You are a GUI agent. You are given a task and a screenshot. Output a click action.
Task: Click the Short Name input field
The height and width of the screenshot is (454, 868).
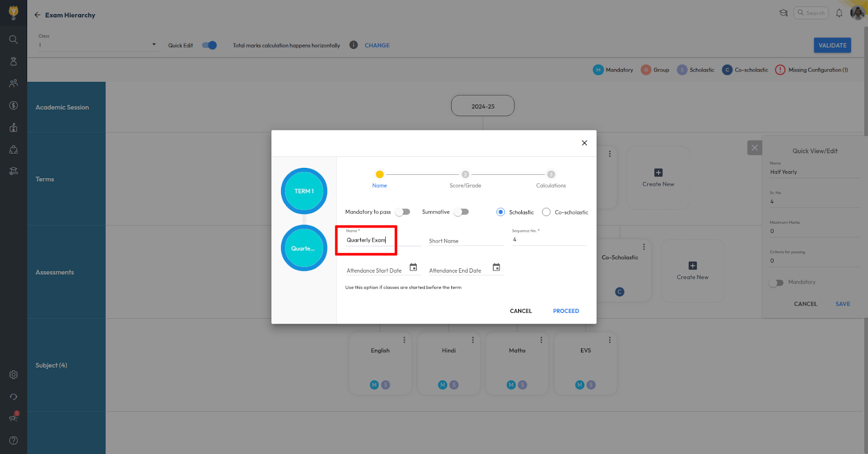coord(465,241)
